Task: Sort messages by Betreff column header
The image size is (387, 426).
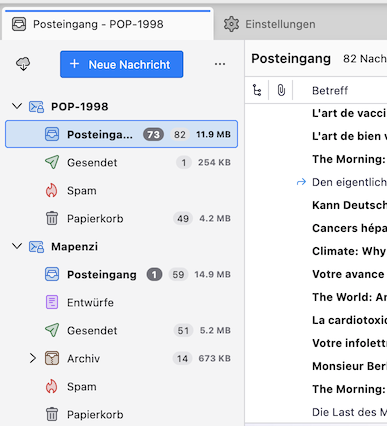Action: pyautogui.click(x=330, y=90)
